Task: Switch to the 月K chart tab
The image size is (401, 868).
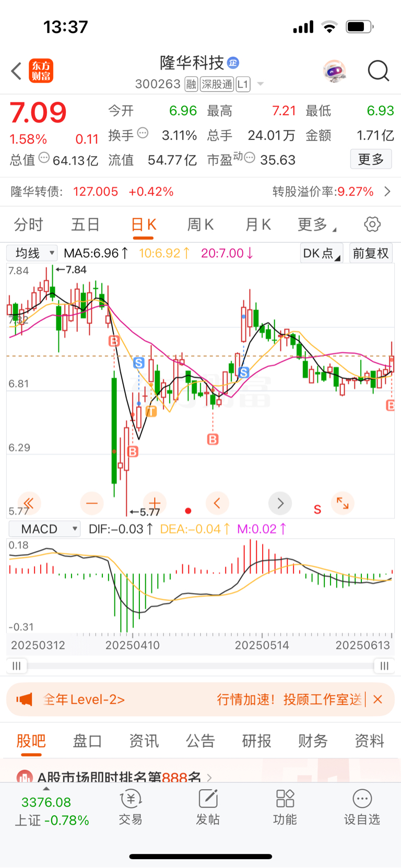Action: [x=258, y=225]
